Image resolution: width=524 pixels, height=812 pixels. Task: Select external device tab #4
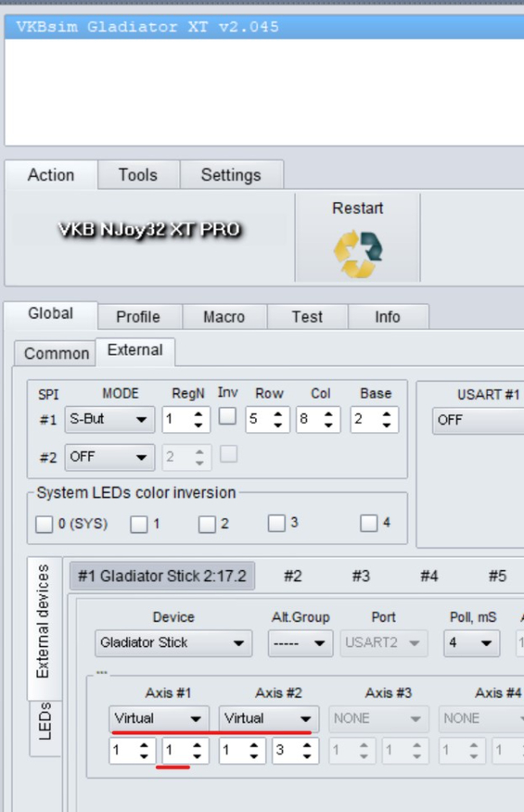[429, 577]
